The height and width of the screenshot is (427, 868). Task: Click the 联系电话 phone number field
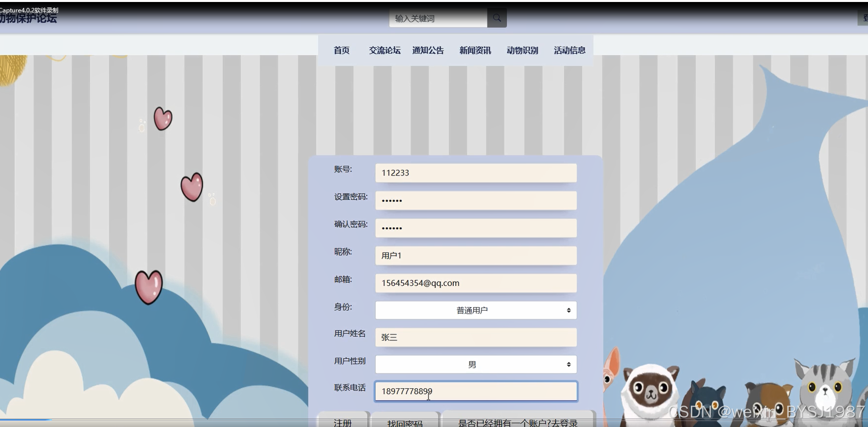476,391
